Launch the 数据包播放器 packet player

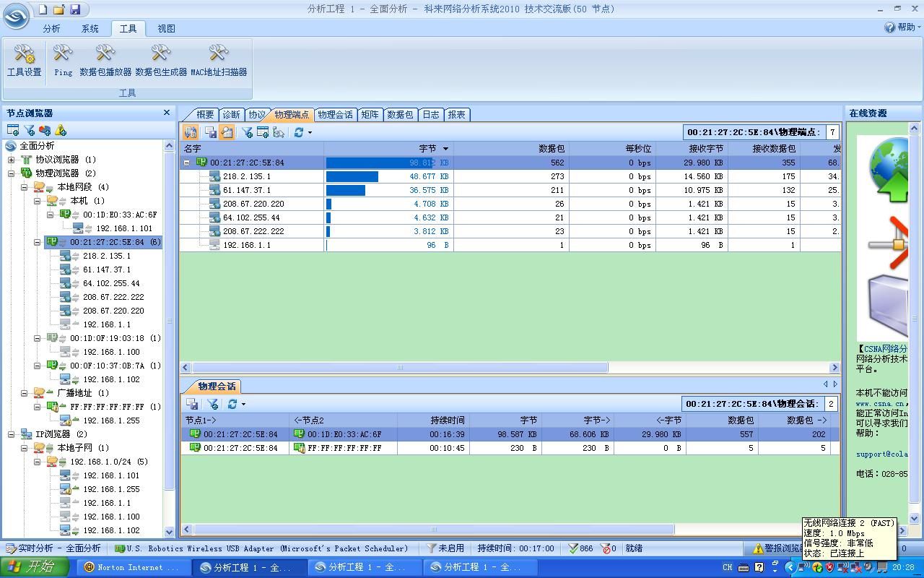[105, 59]
